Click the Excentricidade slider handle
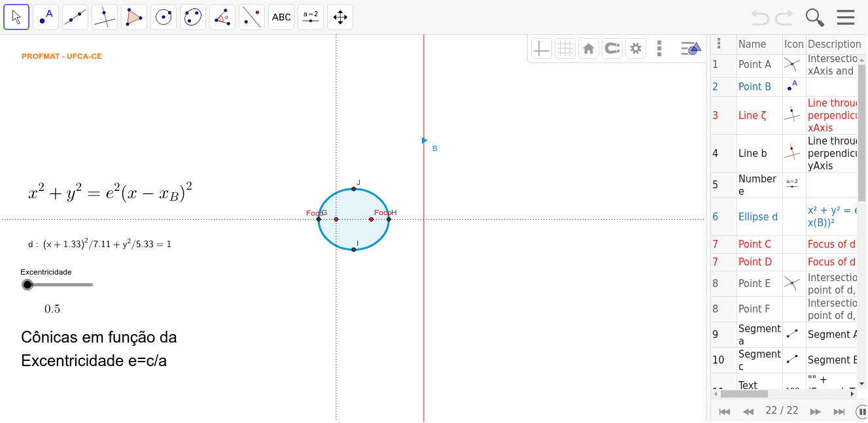This screenshot has width=868, height=423. point(27,284)
